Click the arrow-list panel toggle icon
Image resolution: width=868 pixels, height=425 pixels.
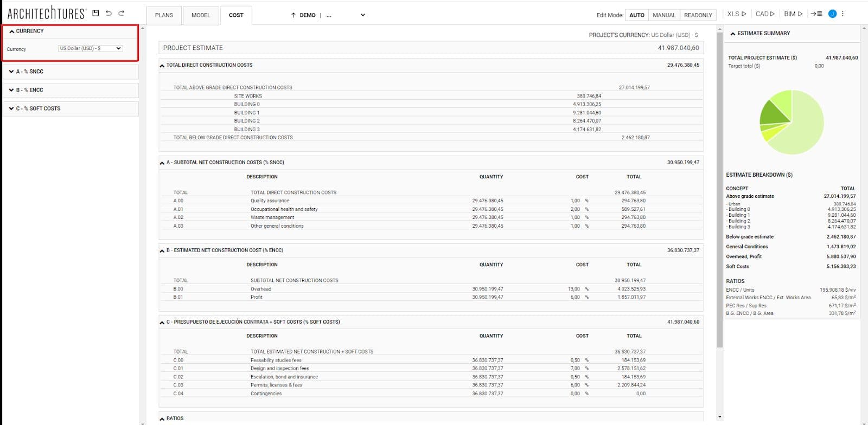click(816, 14)
